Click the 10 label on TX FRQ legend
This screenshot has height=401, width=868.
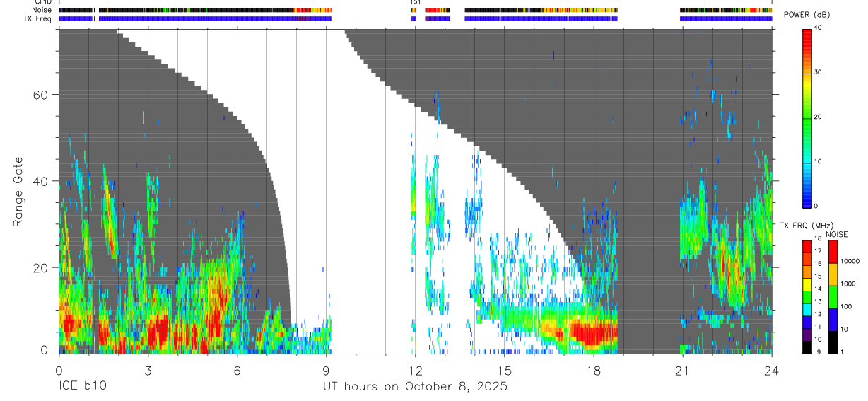[x=818, y=340]
